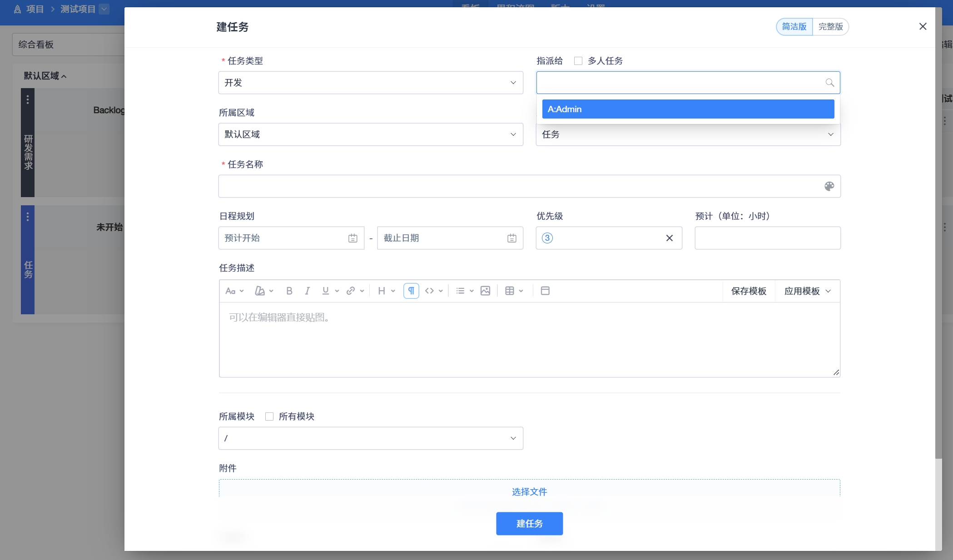Toggle bold formatting in task description
The image size is (953, 560).
pos(289,291)
